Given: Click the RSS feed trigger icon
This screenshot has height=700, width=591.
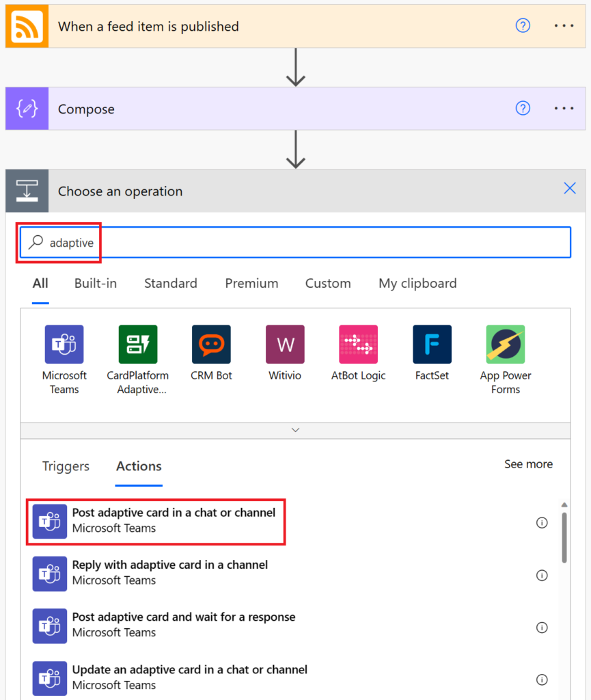Looking at the screenshot, I should pos(26,26).
